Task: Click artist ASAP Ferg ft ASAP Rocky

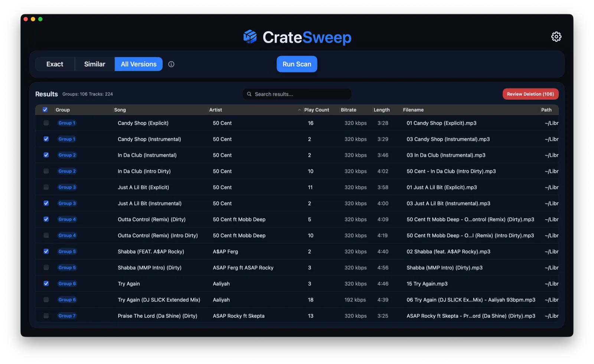Action: (243, 268)
